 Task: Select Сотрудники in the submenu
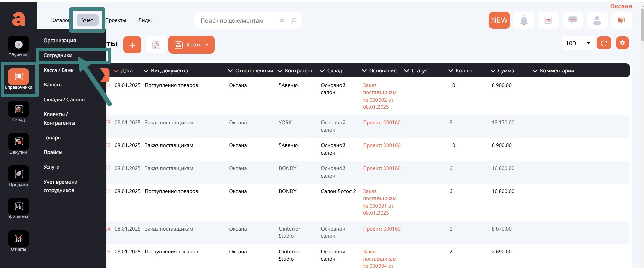58,55
